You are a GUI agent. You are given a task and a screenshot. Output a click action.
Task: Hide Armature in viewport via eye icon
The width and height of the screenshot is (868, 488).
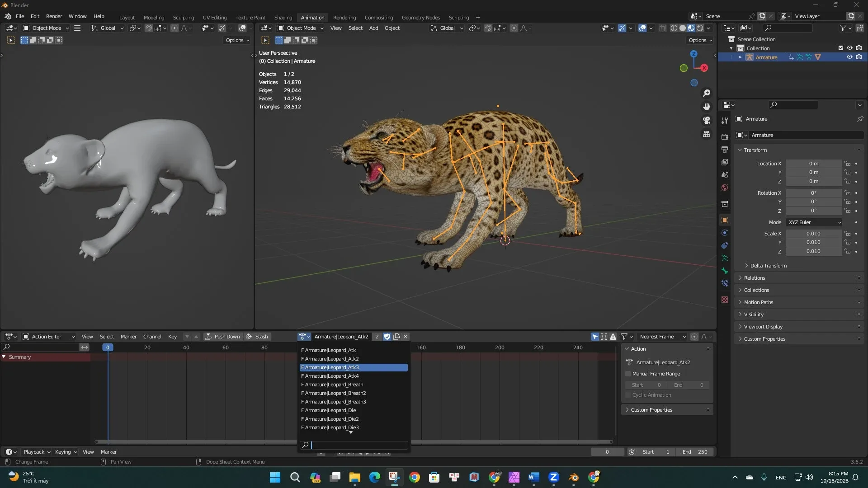click(849, 57)
